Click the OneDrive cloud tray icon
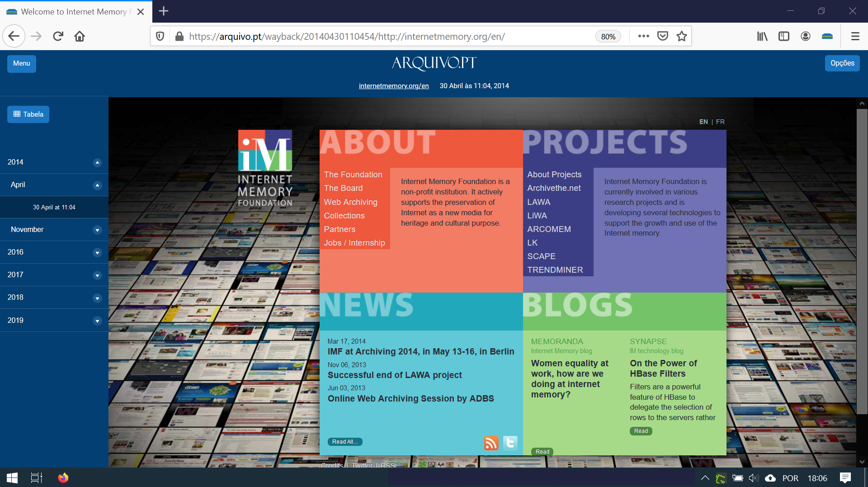 point(770,478)
